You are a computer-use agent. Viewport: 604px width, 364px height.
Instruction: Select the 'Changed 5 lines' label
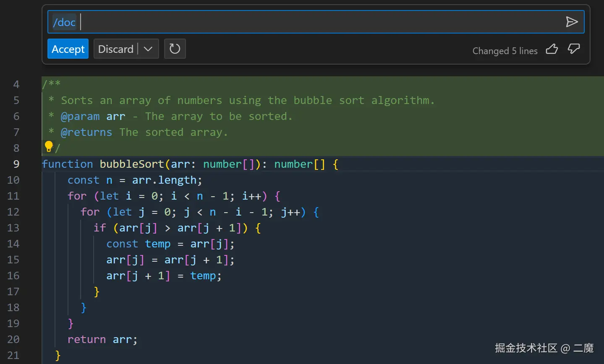point(505,51)
